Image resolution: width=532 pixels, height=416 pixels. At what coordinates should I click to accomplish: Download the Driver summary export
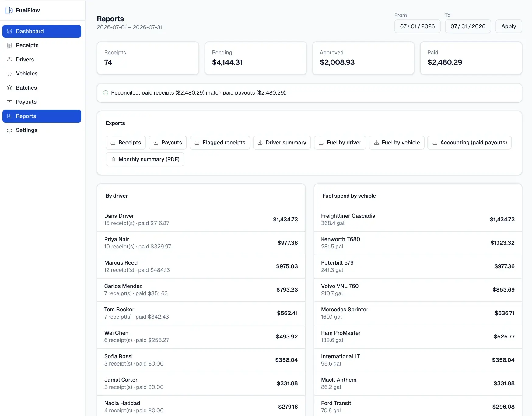(x=282, y=143)
